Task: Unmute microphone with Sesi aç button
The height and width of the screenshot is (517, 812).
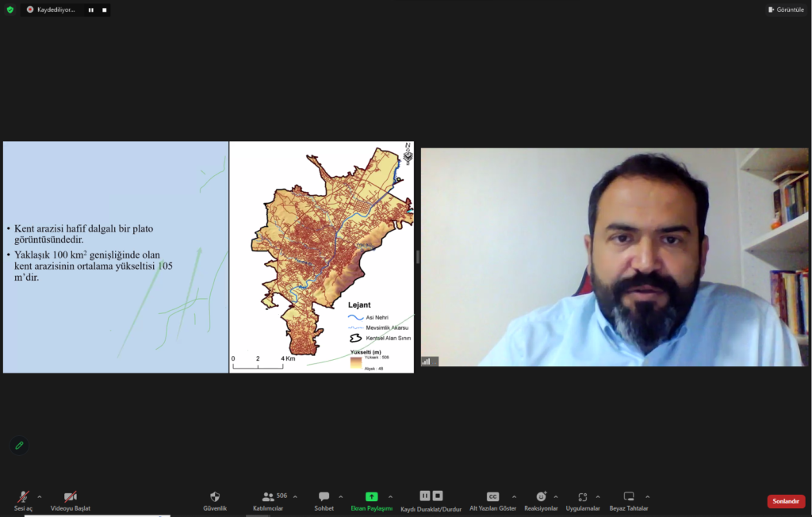Action: [x=23, y=497]
